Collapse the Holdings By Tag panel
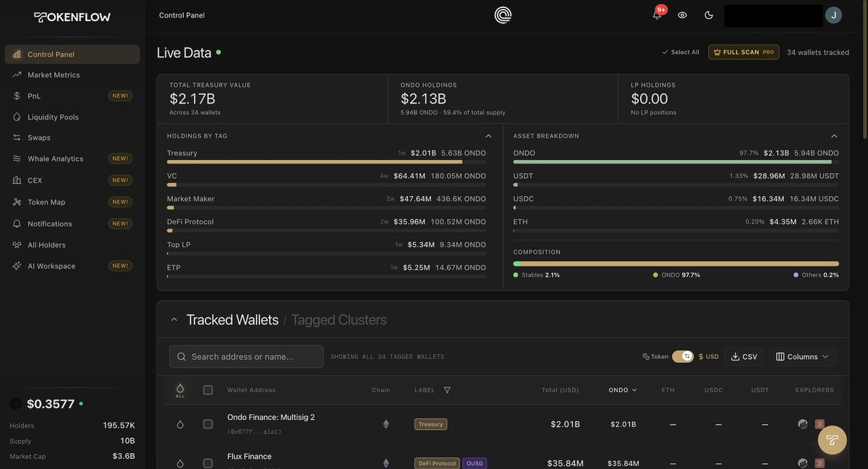Viewport: 868px width, 469px height. point(488,136)
